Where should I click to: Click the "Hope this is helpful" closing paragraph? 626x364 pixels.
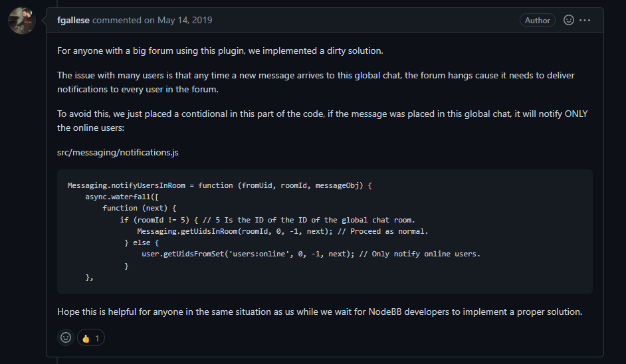[320, 311]
